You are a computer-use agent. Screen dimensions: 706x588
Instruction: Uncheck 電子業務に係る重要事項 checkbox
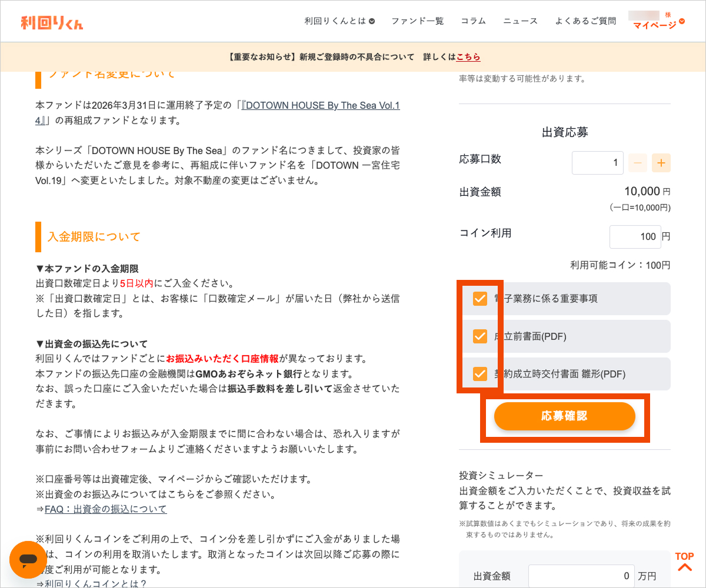[480, 299]
